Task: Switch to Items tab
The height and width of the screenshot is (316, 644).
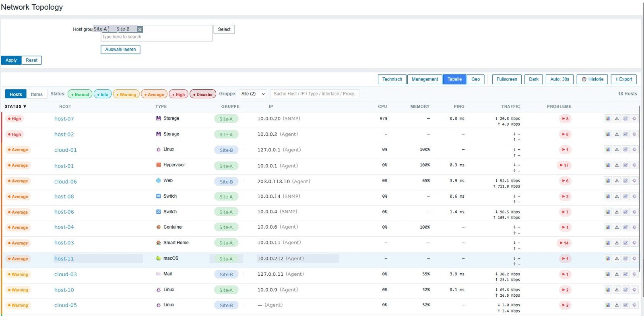Action: 37,94
